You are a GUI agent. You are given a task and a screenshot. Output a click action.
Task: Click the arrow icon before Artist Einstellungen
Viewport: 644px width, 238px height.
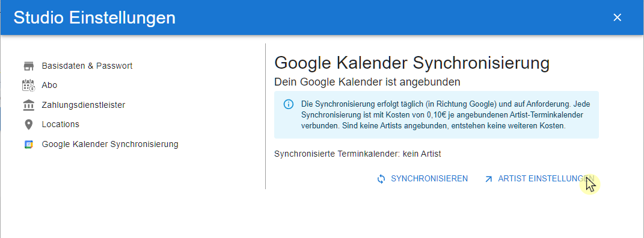pyautogui.click(x=488, y=179)
